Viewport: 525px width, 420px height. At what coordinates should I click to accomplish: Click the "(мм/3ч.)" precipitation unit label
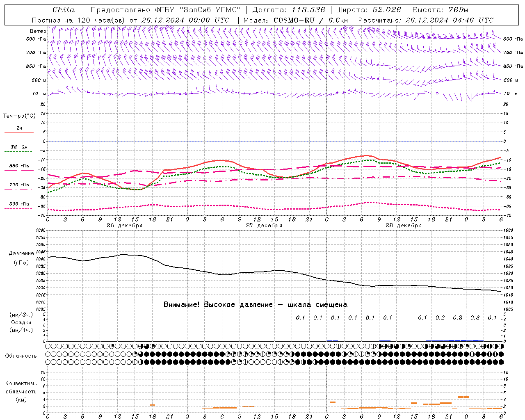click(21, 315)
